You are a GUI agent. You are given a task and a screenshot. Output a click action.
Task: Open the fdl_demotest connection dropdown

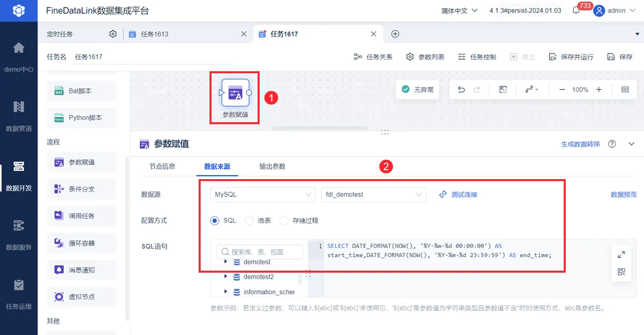coord(374,194)
